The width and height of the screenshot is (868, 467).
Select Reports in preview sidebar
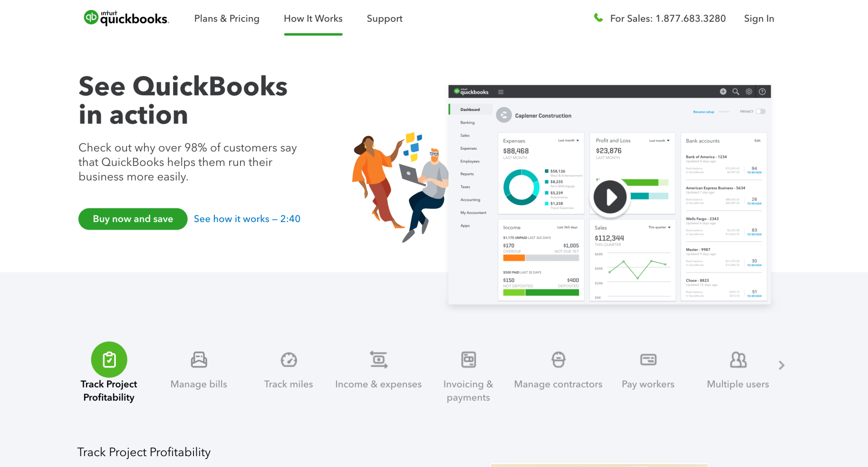pyautogui.click(x=467, y=174)
